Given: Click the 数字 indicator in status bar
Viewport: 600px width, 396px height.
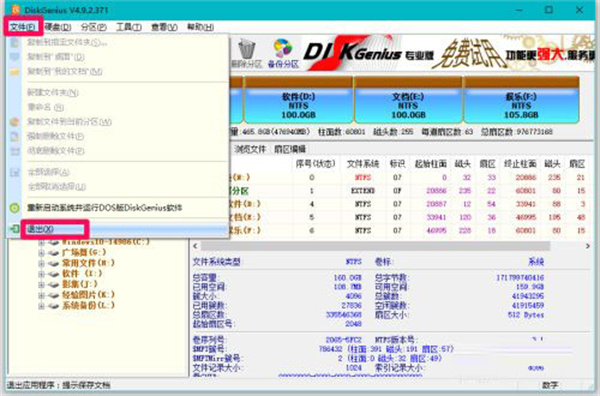Looking at the screenshot, I should (550, 385).
